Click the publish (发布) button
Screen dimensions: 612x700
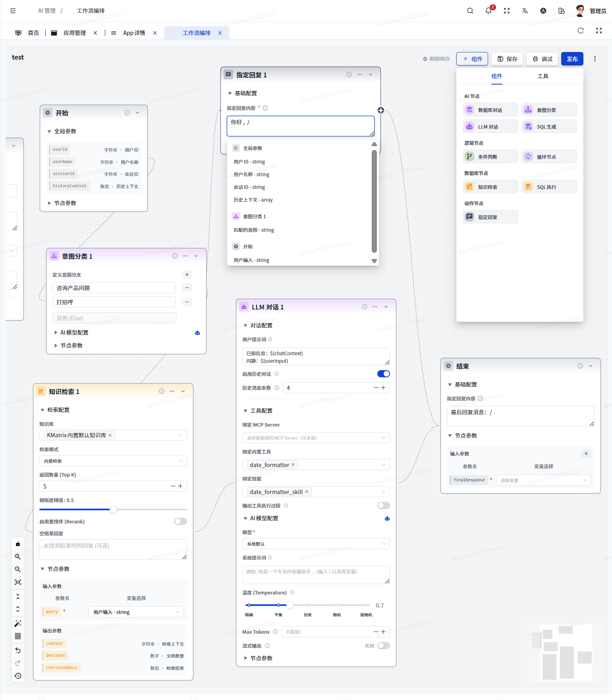coord(572,59)
